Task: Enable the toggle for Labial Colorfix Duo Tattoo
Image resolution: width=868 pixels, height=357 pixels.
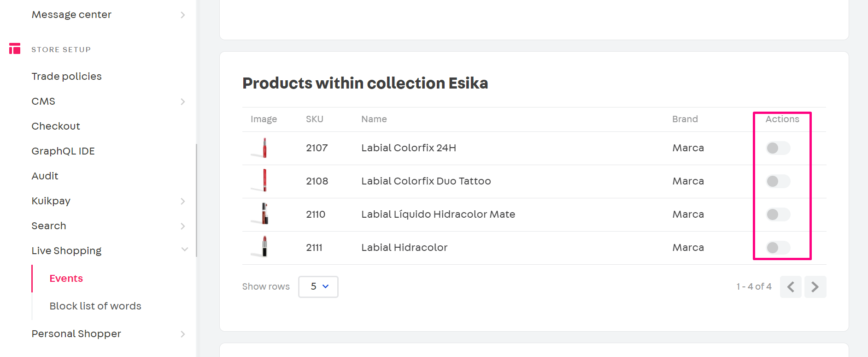Action: click(778, 181)
